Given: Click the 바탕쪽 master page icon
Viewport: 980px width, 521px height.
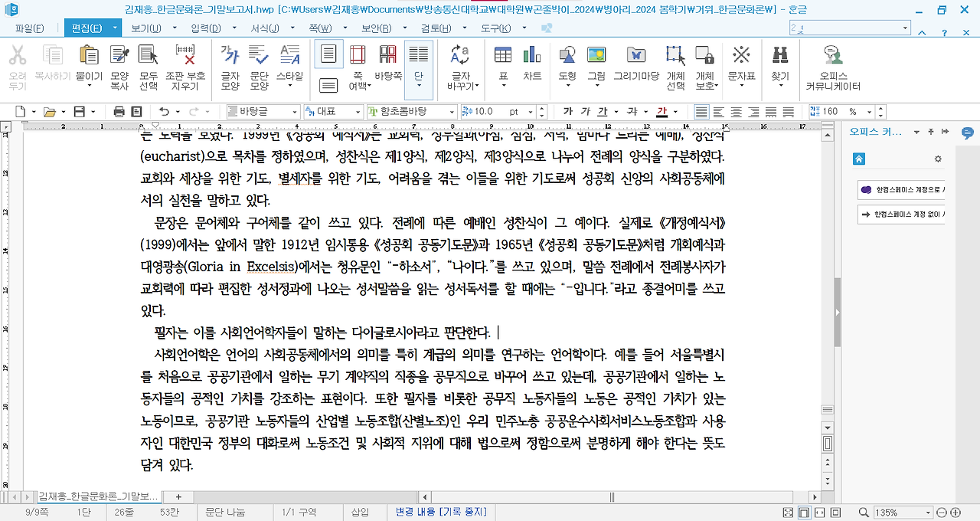Looking at the screenshot, I should pyautogui.click(x=388, y=55).
